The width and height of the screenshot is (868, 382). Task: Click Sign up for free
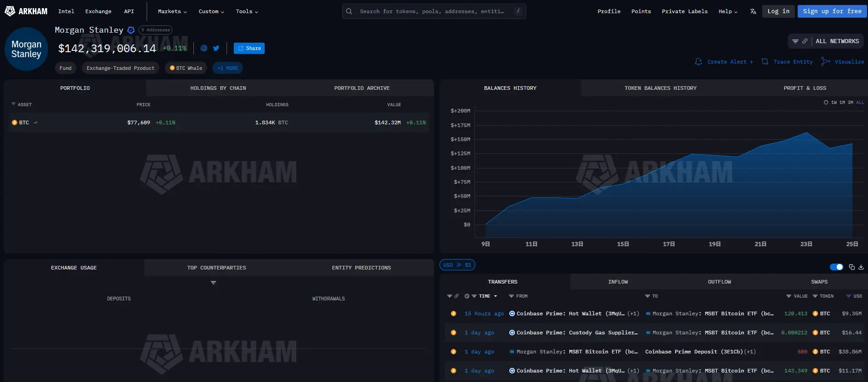[832, 11]
